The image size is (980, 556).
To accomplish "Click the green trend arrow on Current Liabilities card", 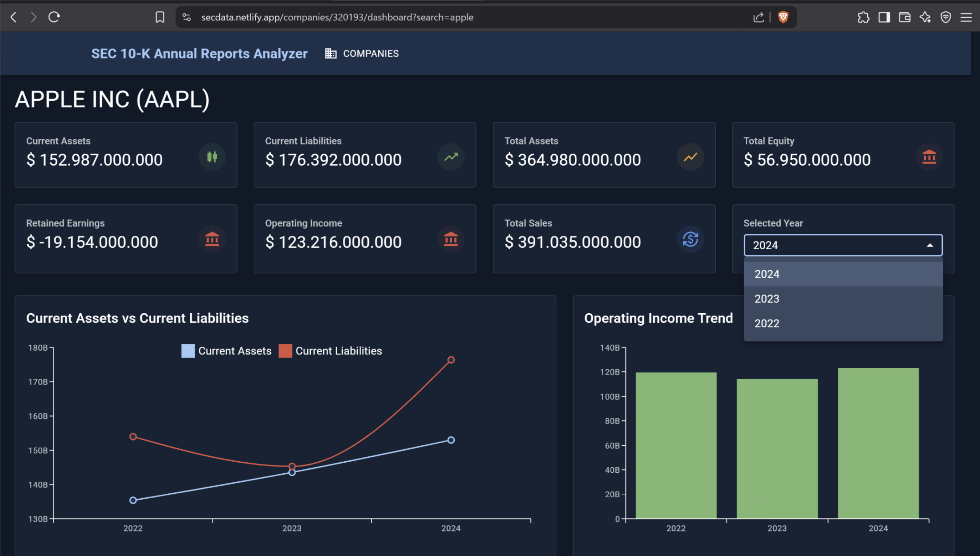I will (x=451, y=157).
